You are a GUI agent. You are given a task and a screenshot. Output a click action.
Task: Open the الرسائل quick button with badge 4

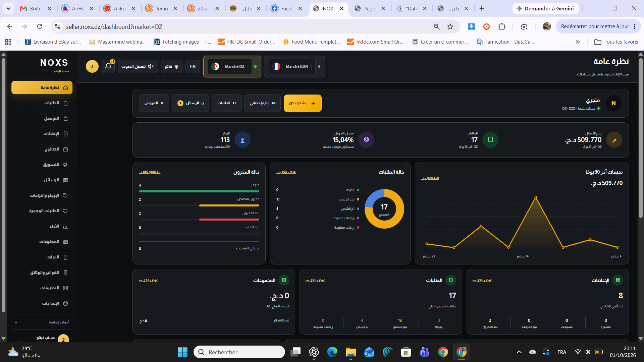pyautogui.click(x=191, y=103)
